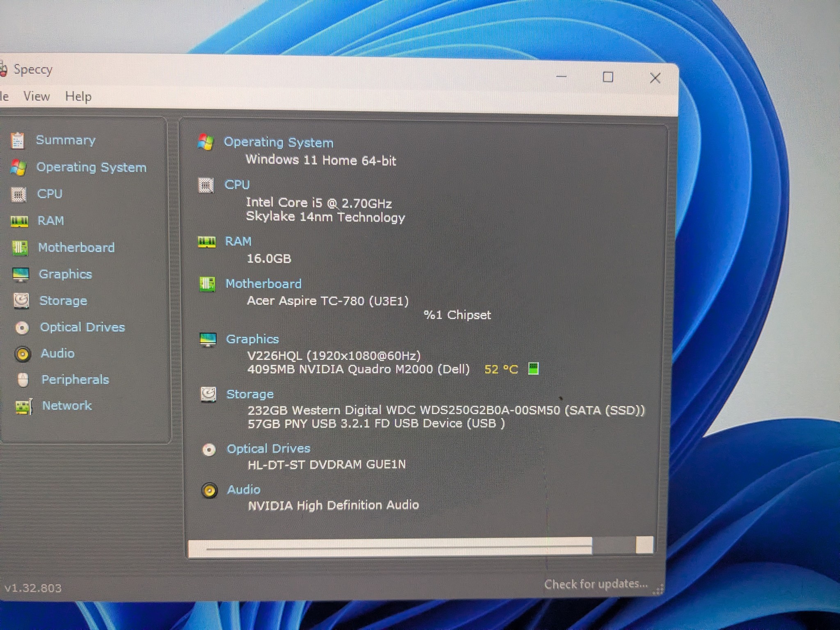Click the v1.32.803 version label

(33, 588)
